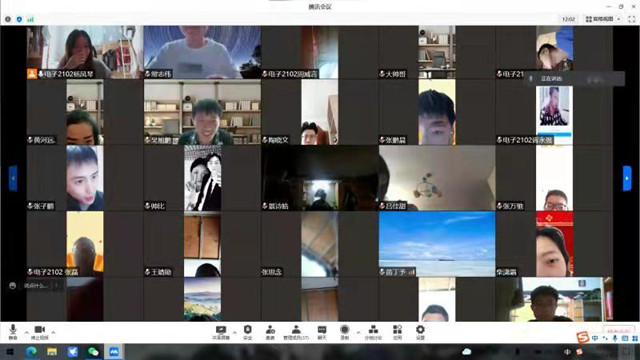The width and height of the screenshot is (640, 360).
Task: Open 分组讨论 breakout rooms
Action: [x=373, y=332]
